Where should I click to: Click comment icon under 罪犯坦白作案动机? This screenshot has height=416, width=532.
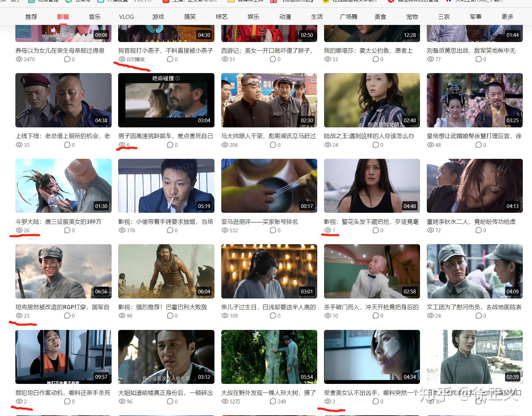[67, 401]
